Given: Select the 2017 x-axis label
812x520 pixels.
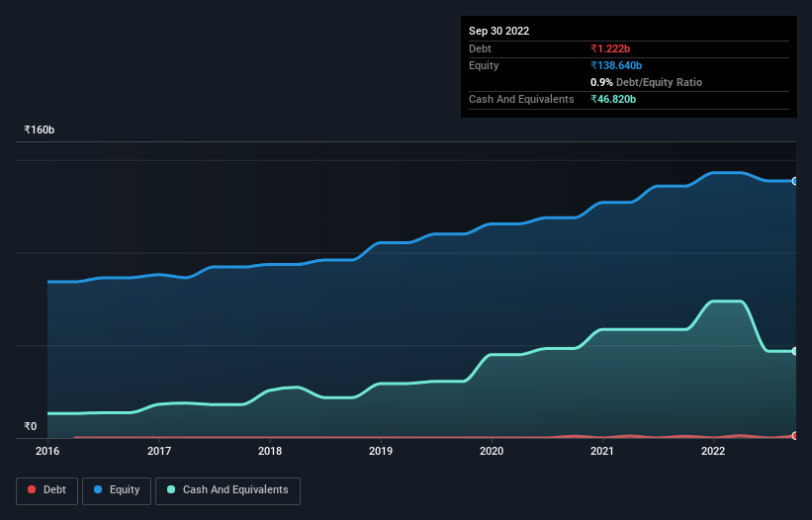Looking at the screenshot, I should (159, 451).
